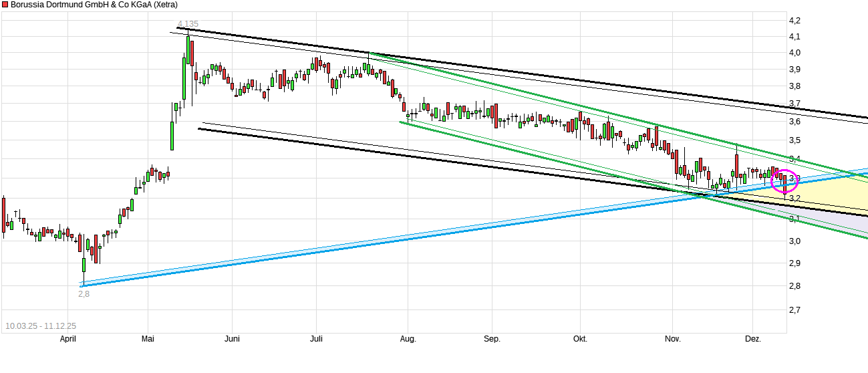Click the magenta circle marking the latest candle
The height and width of the screenshot is (373, 868).
coord(784,180)
